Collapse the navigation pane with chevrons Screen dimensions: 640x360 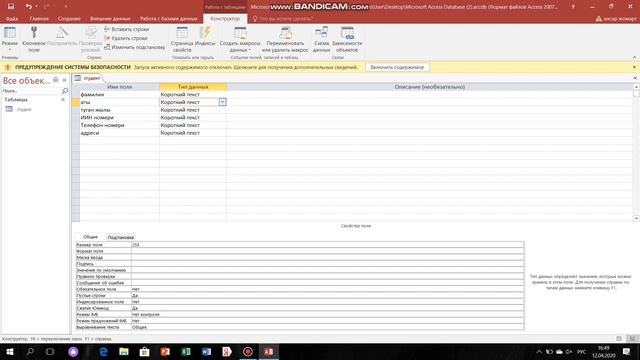pos(64,80)
